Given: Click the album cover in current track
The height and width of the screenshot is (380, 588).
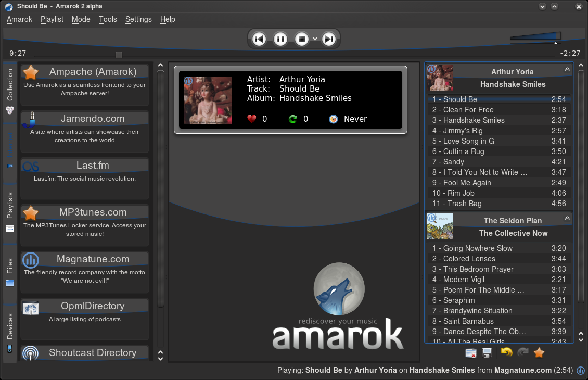Looking at the screenshot, I should [208, 100].
